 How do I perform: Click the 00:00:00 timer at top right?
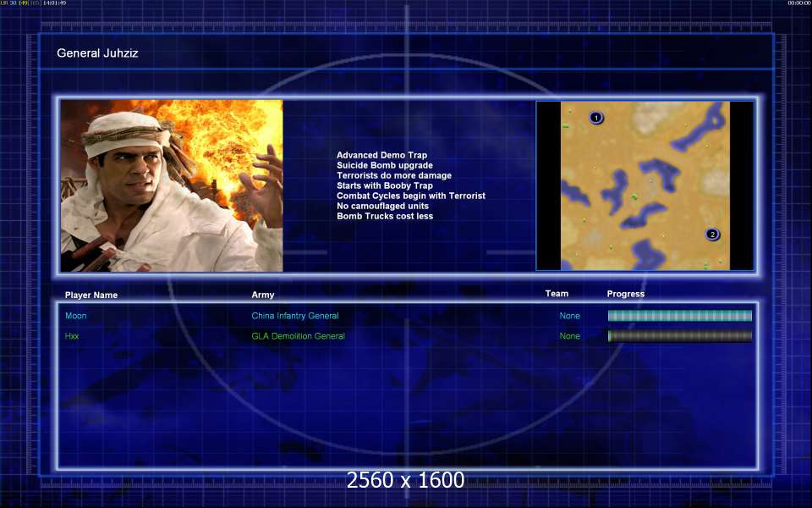click(x=798, y=3)
